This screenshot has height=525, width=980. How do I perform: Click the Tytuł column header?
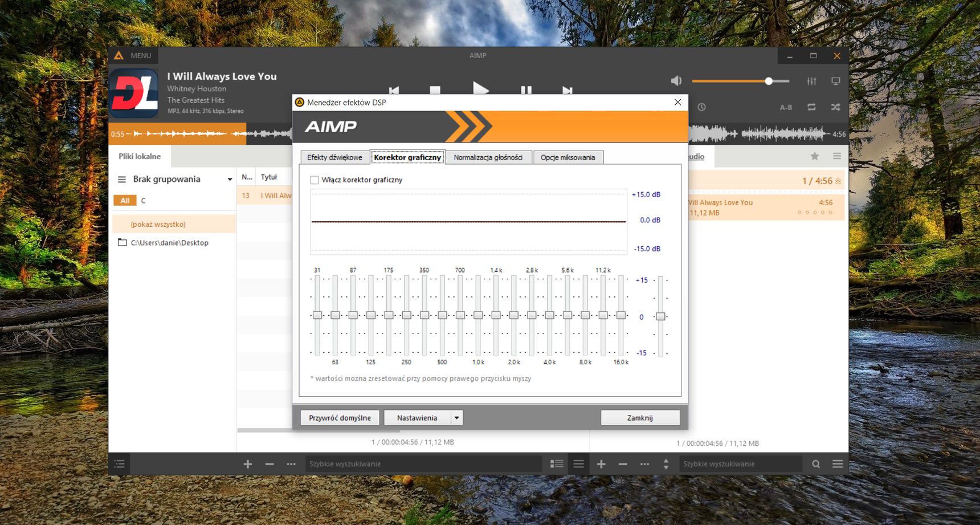[269, 177]
